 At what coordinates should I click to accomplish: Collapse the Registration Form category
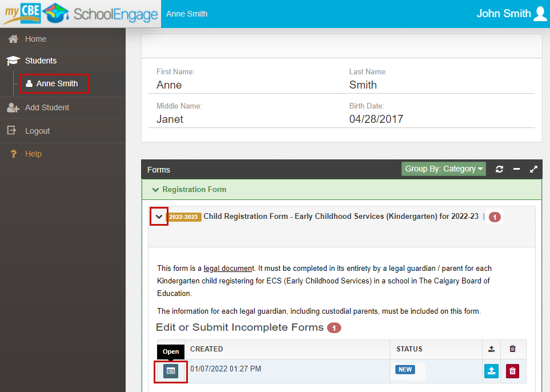pos(155,190)
